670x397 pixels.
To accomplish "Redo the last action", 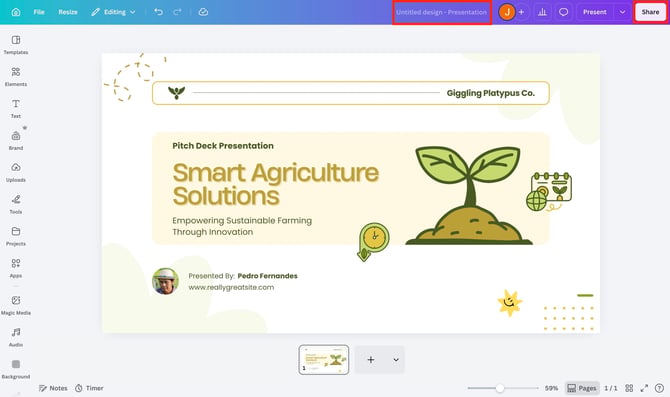I will (x=177, y=12).
